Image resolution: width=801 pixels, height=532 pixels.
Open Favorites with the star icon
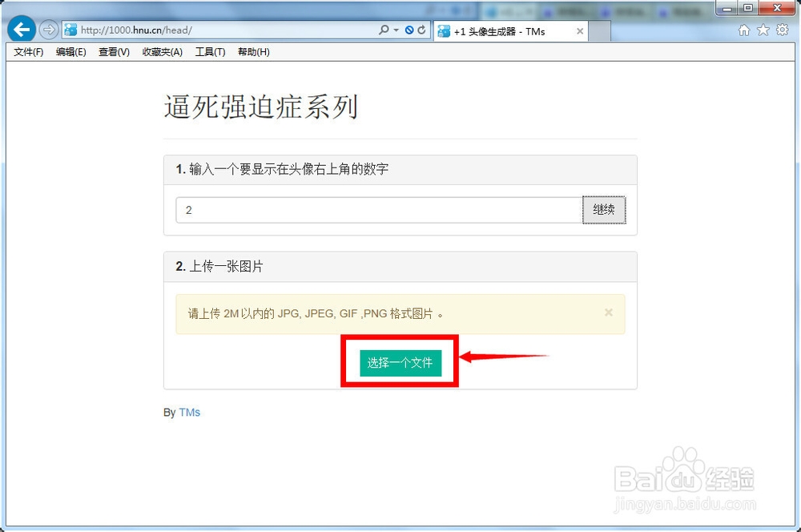click(764, 30)
